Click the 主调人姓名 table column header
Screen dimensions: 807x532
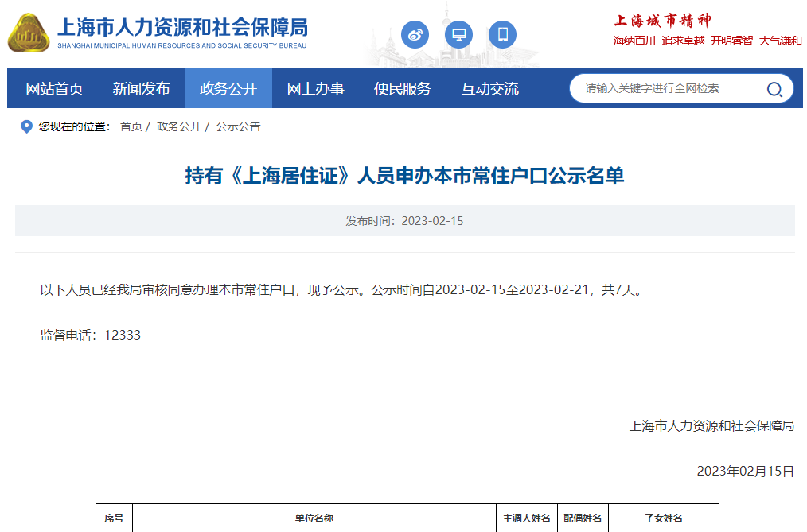coord(527,518)
